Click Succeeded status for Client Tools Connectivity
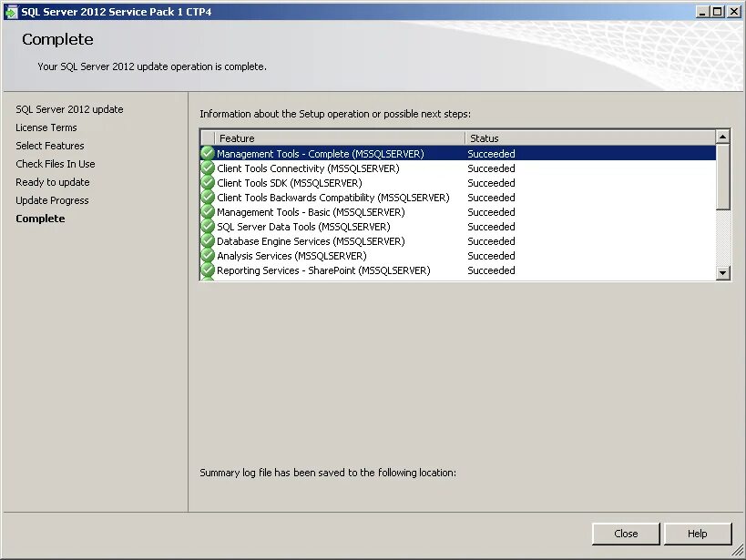746x560 pixels. point(491,168)
